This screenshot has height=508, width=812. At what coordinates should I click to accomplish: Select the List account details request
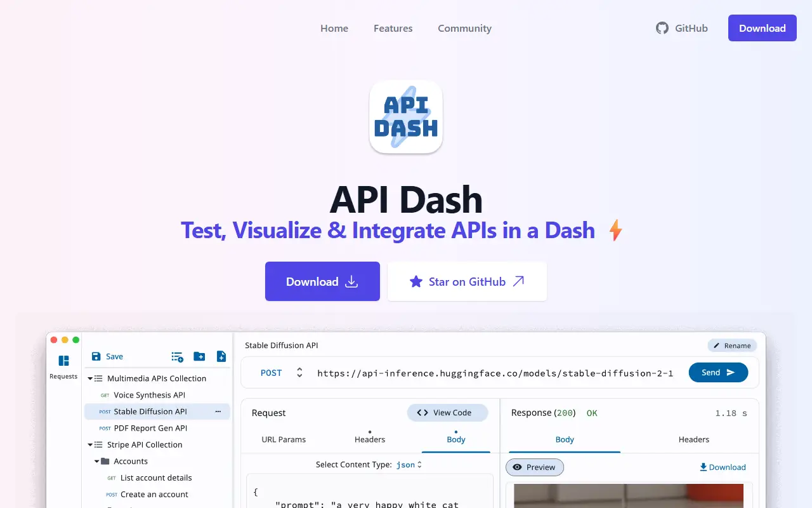(156, 478)
